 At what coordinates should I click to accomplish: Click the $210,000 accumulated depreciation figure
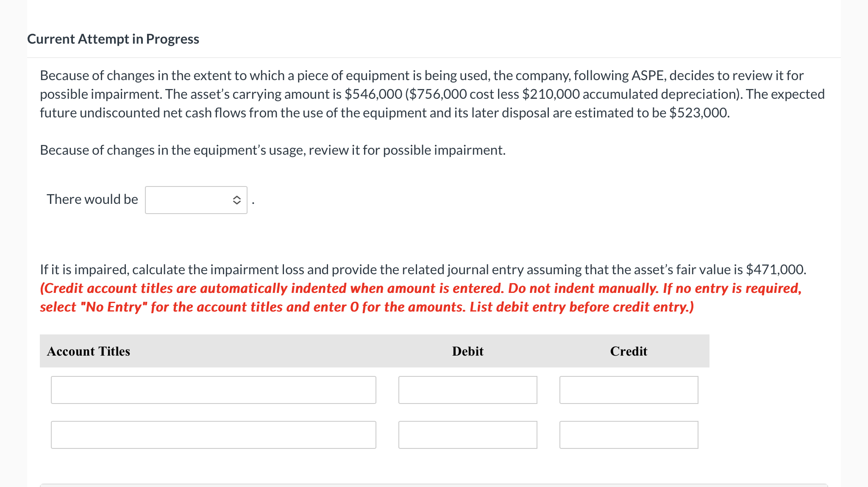tap(551, 94)
